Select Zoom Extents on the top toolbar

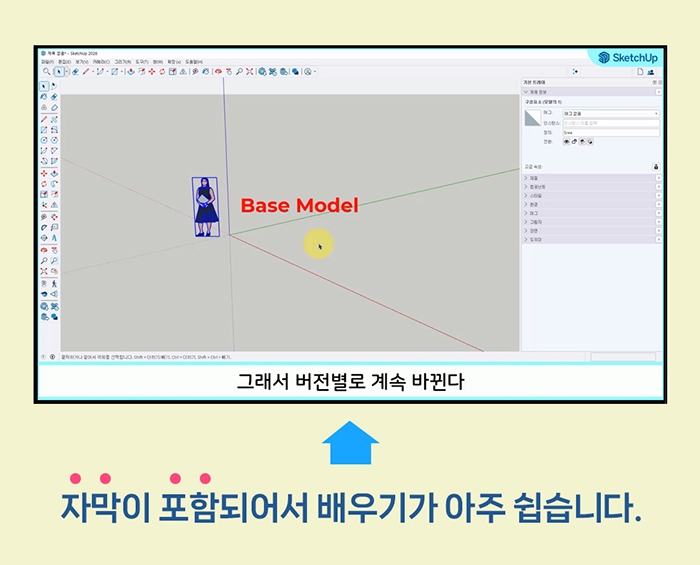[250, 71]
